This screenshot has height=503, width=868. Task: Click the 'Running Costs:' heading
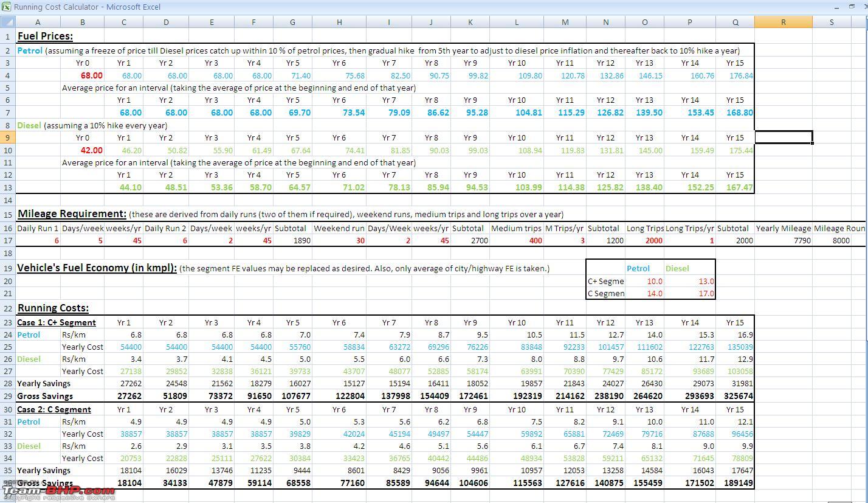click(x=53, y=308)
